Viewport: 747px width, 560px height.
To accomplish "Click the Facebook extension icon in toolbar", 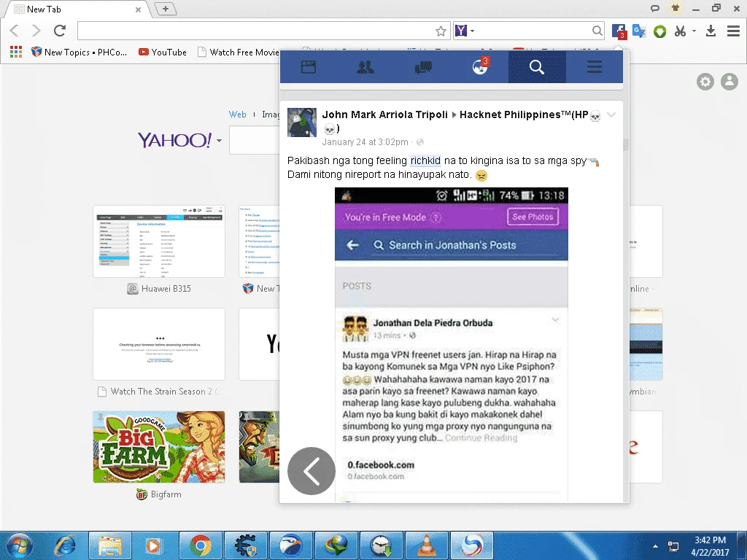I will [x=619, y=31].
